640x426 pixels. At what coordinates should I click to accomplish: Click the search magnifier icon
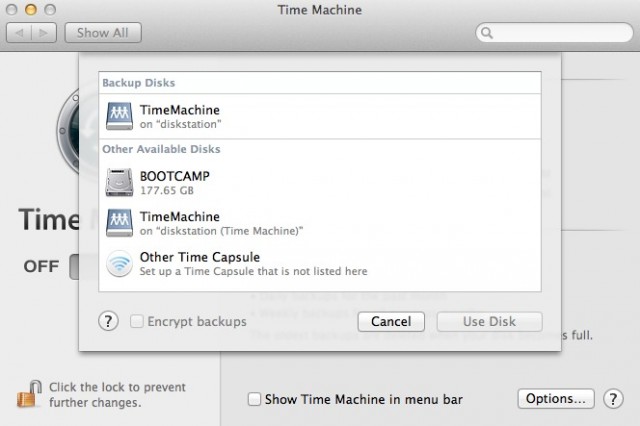[487, 33]
